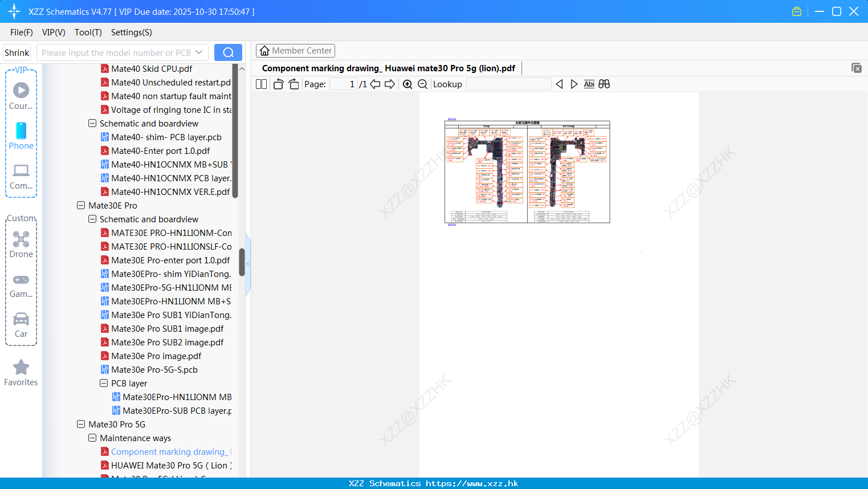Open MATE30E PRO-HN1LIONSLF file

click(166, 246)
